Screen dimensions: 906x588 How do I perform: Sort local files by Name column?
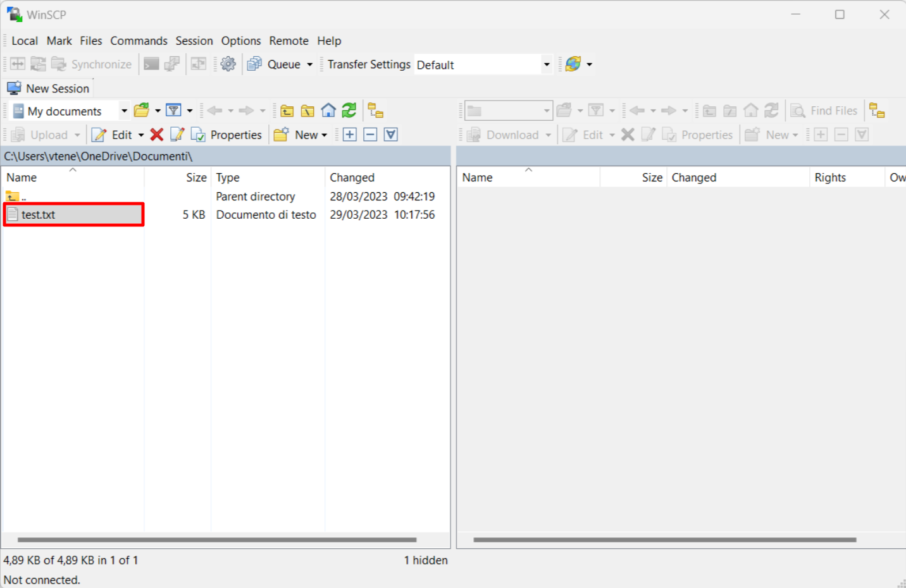(73, 178)
